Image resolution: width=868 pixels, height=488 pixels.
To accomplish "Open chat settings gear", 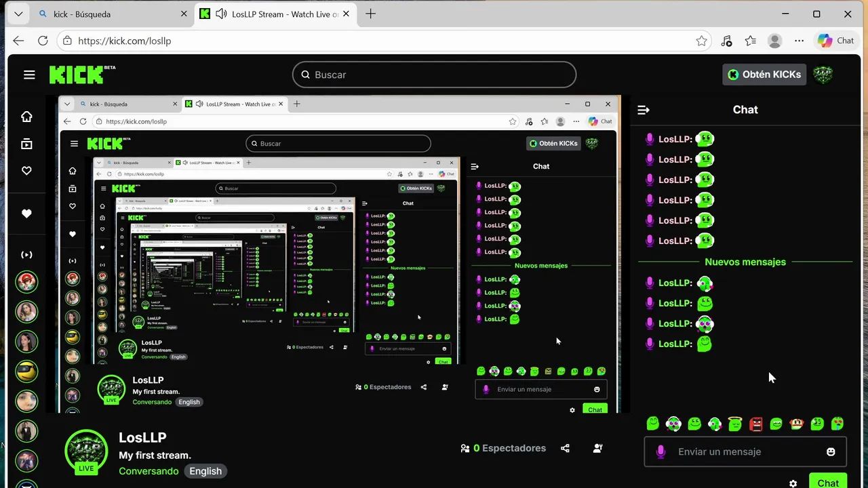I will (793, 483).
